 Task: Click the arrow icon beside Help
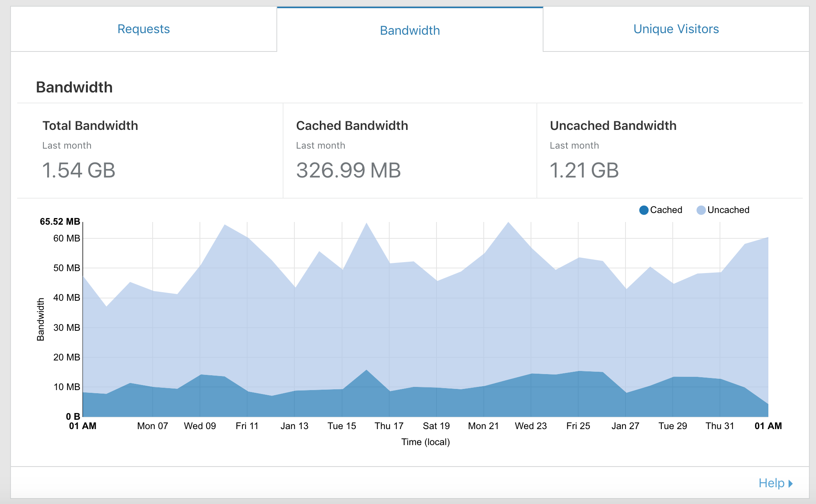coord(791,484)
